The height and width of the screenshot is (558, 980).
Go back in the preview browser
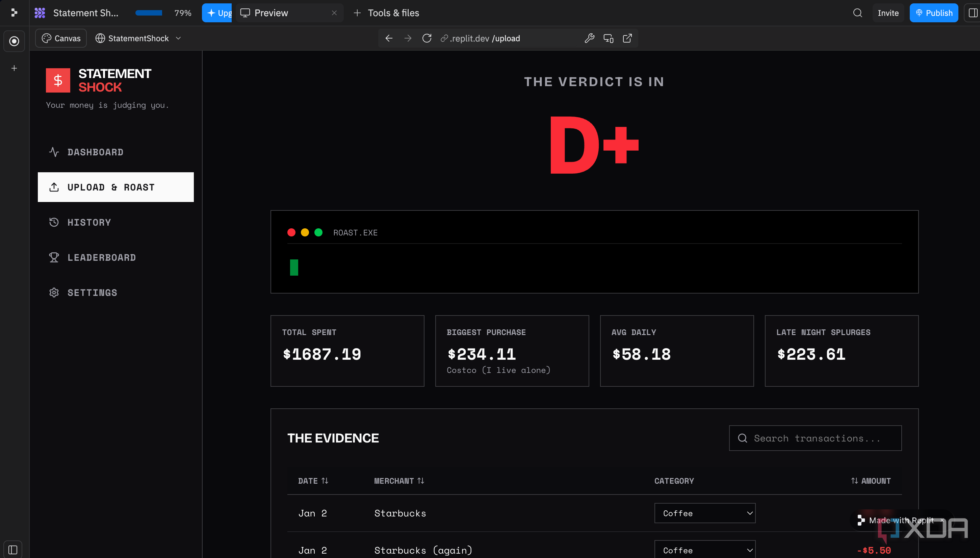point(389,38)
